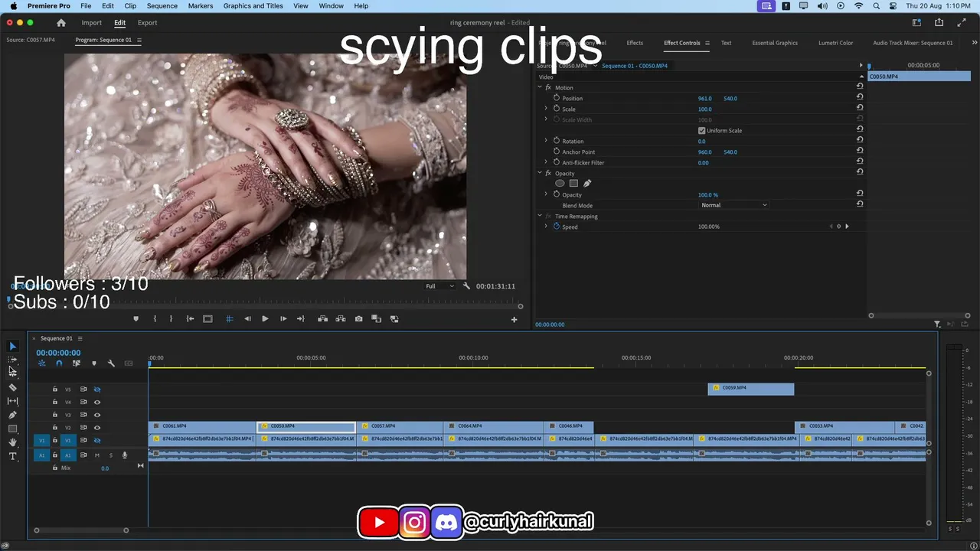The image size is (980, 551).
Task: Open the playback resolution Full dropdown
Action: [x=440, y=286]
